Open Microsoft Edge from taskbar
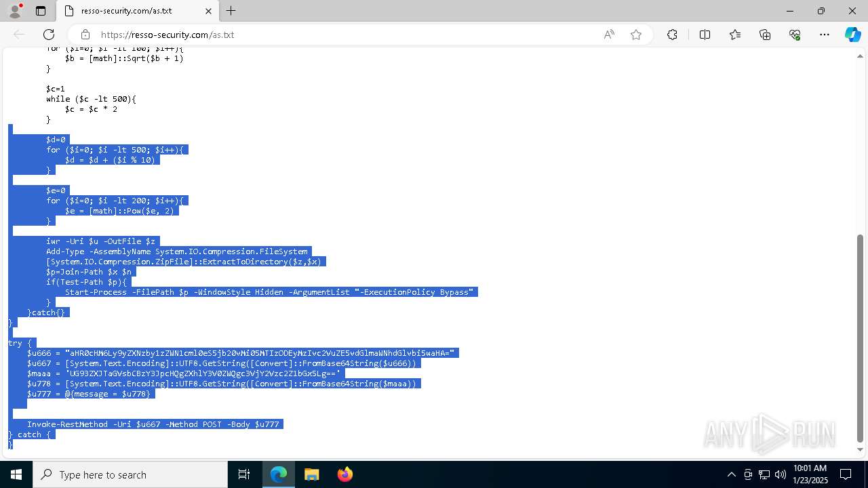Image resolution: width=868 pixels, height=488 pixels. (279, 474)
